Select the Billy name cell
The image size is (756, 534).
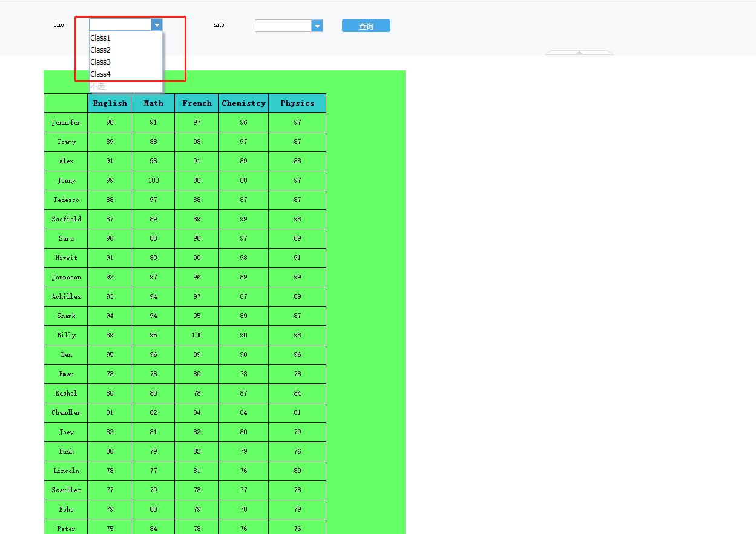(66, 335)
